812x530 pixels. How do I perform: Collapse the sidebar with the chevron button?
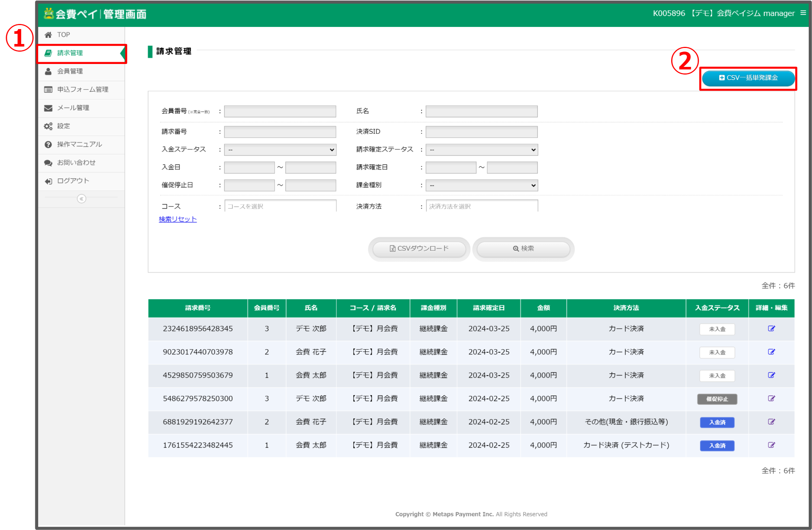pos(81,199)
